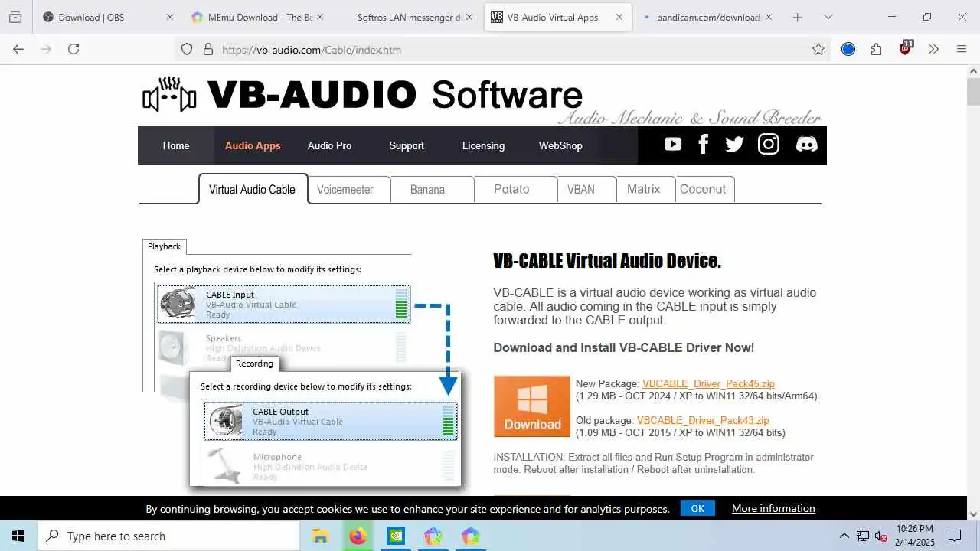The width and height of the screenshot is (980, 551).
Task: Show site tracking protection shield icon
Action: click(187, 49)
